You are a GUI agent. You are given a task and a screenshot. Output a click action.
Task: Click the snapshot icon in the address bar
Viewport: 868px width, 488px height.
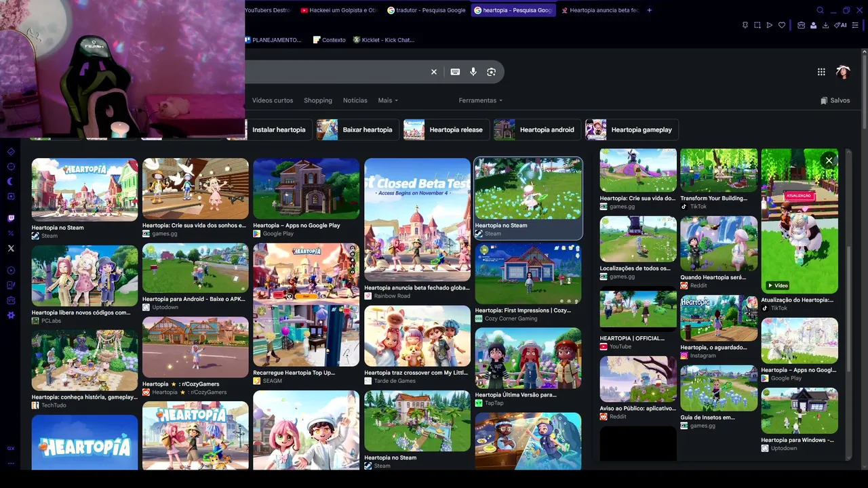757,25
